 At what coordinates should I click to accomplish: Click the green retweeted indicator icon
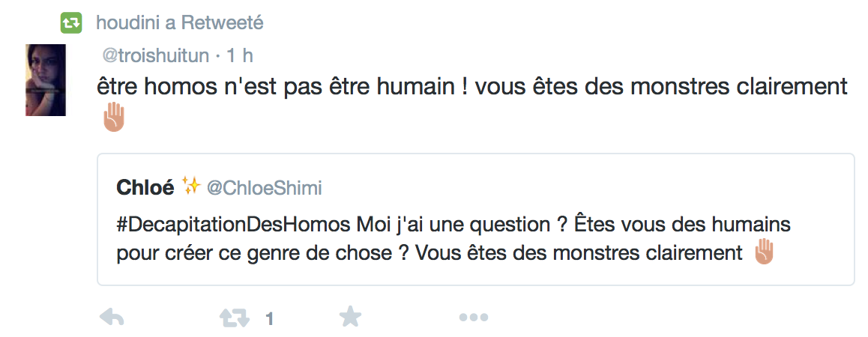(x=70, y=23)
